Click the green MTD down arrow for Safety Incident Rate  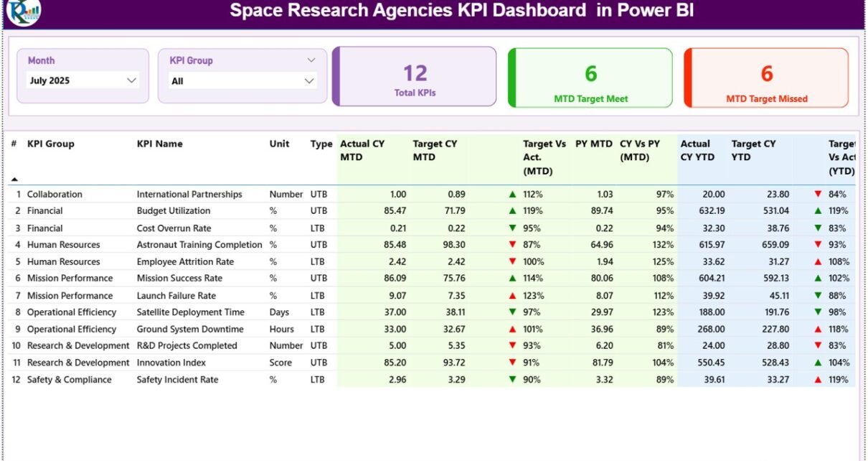[x=512, y=379]
